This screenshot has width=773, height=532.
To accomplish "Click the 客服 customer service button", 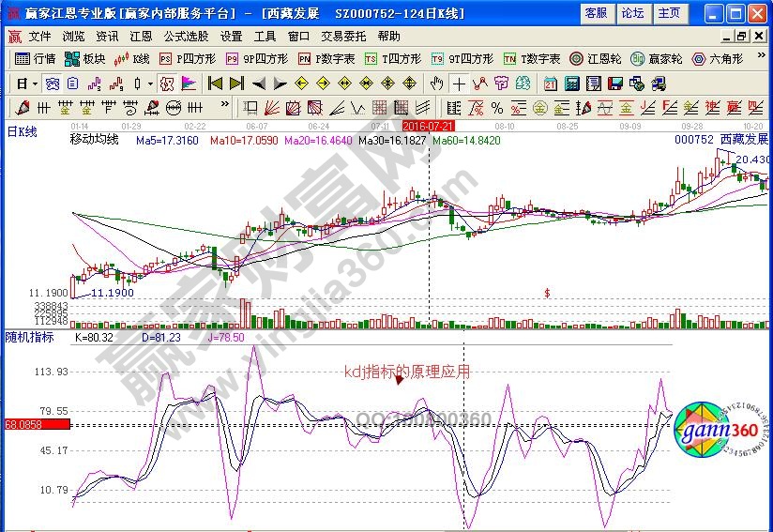I will pyautogui.click(x=595, y=13).
